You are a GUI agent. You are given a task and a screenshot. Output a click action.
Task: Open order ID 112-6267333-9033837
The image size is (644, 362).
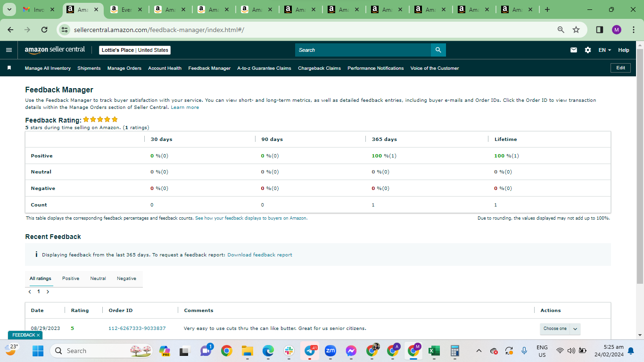click(137, 329)
